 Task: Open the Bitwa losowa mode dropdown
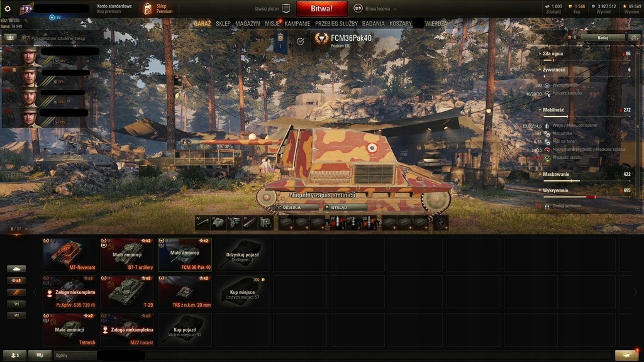tap(375, 9)
